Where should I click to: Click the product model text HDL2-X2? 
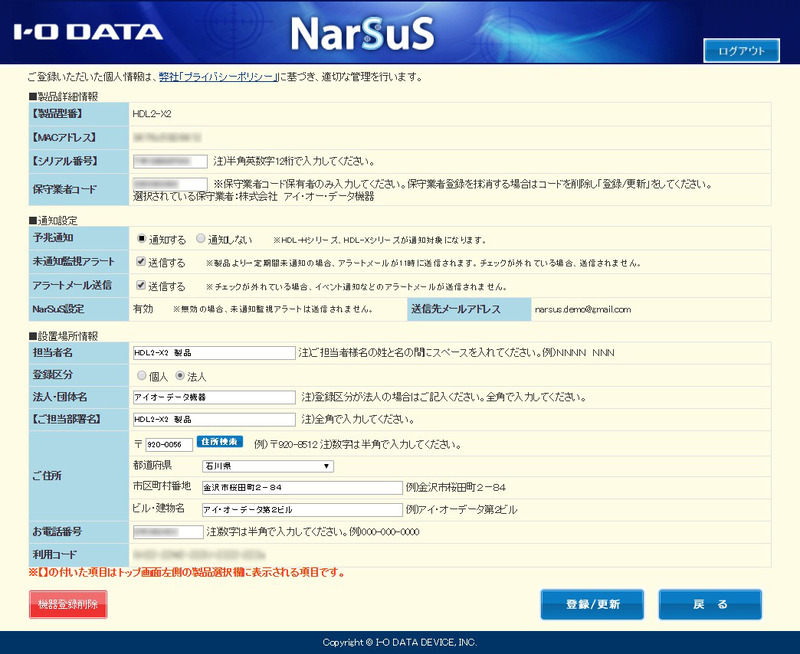click(x=152, y=114)
